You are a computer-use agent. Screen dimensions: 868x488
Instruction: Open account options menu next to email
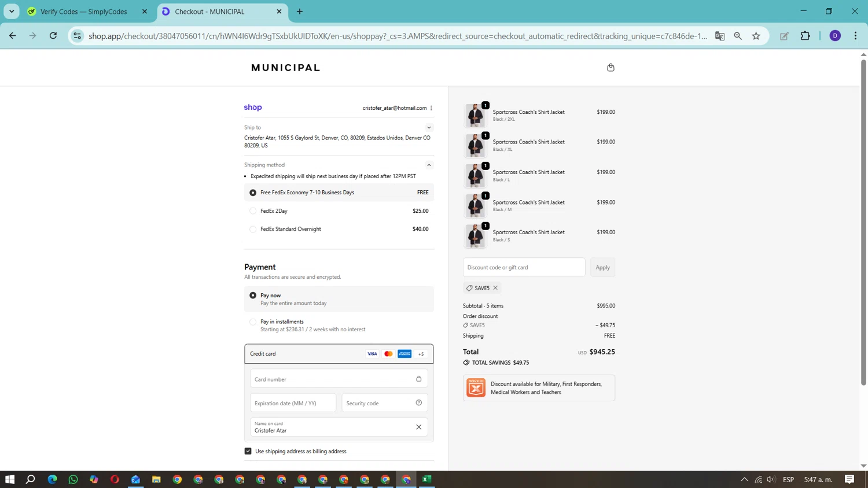[431, 108]
